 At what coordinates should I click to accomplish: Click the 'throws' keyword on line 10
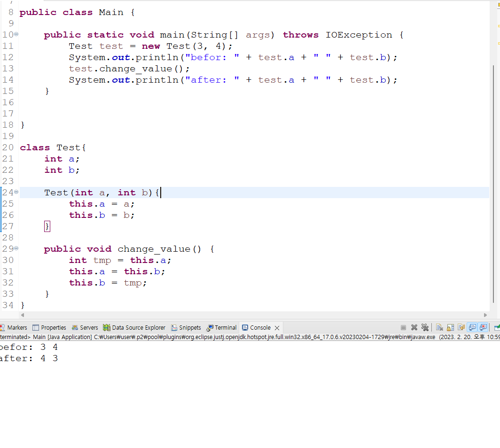pyautogui.click(x=301, y=35)
